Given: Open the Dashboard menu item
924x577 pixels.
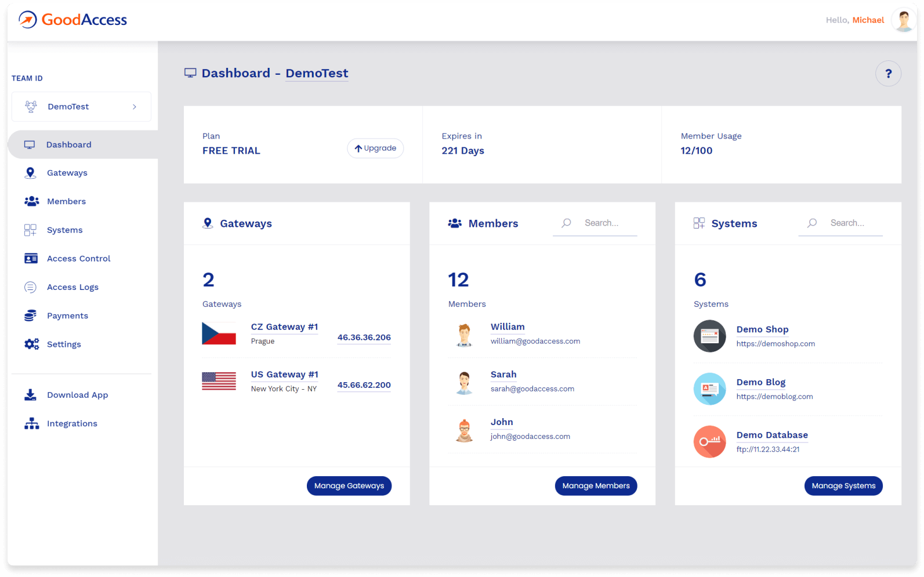Looking at the screenshot, I should click(82, 144).
